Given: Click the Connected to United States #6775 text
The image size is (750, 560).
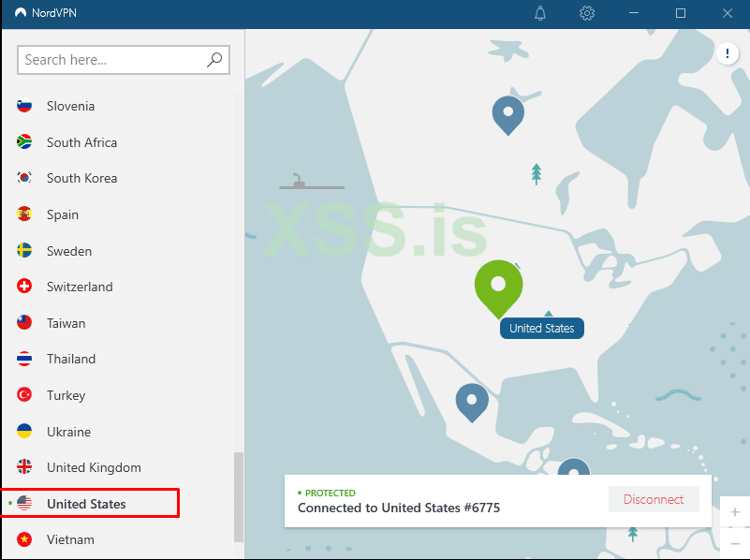Looking at the screenshot, I should coord(399,508).
